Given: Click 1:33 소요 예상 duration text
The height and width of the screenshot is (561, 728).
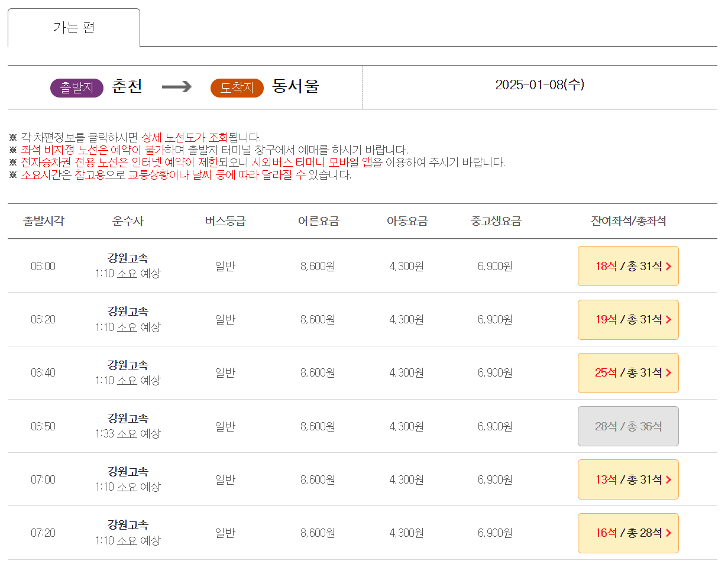Looking at the screenshot, I should [x=128, y=433].
